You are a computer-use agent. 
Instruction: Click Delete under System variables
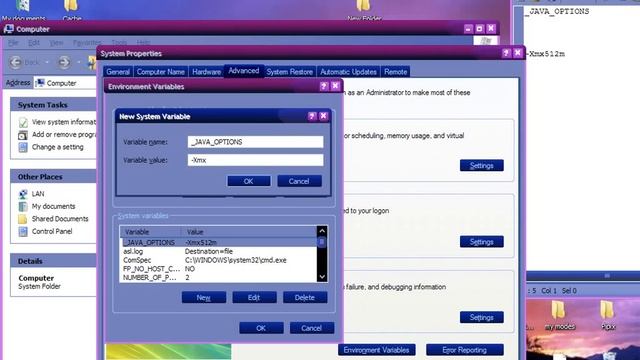coord(305,298)
